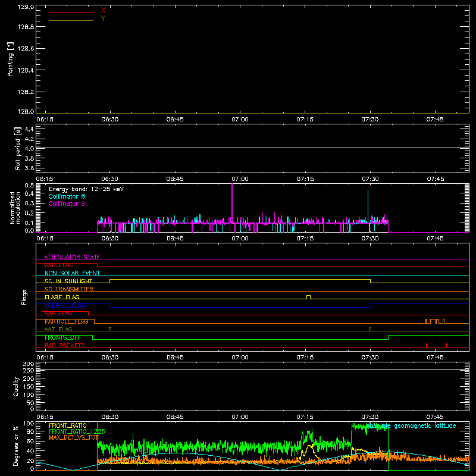Viewport: 476px width, 476px height.
Task: Click the 'Degrees or %' axis title
Action: [x=16, y=446]
